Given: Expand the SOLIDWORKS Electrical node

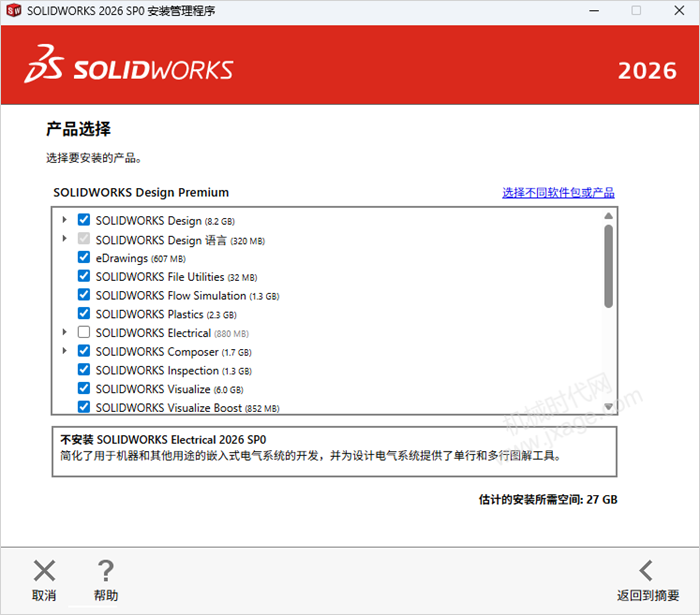Looking at the screenshot, I should click(64, 332).
